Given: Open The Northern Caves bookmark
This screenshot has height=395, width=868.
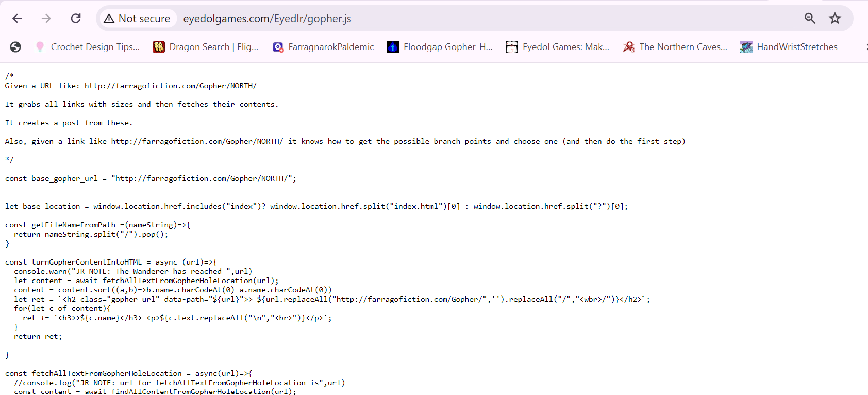Looking at the screenshot, I should tap(675, 47).
